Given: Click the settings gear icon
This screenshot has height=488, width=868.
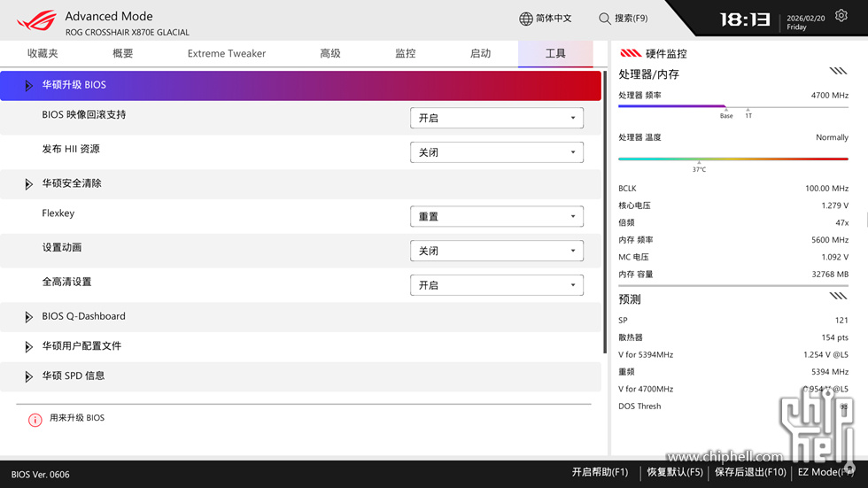Looking at the screenshot, I should coord(841,16).
